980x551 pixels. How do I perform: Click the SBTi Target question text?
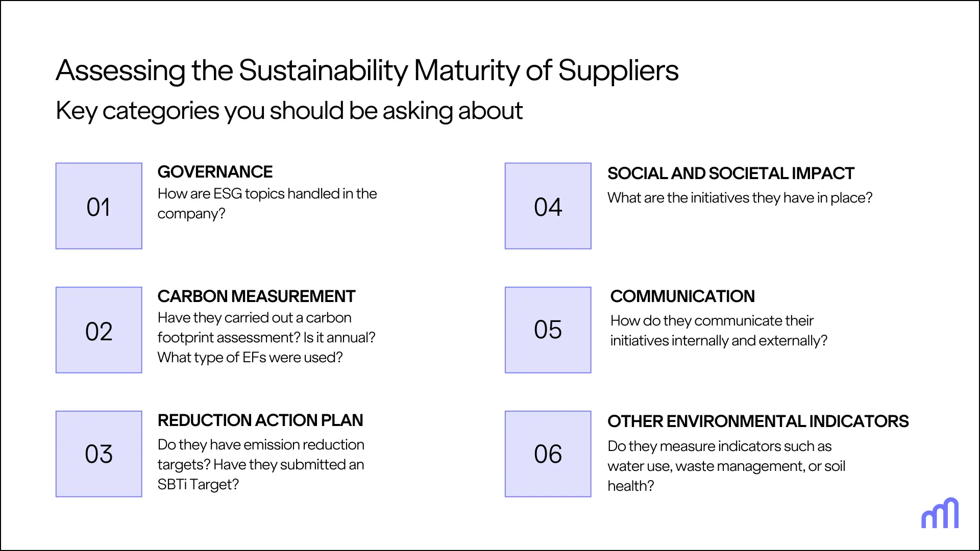261,465
